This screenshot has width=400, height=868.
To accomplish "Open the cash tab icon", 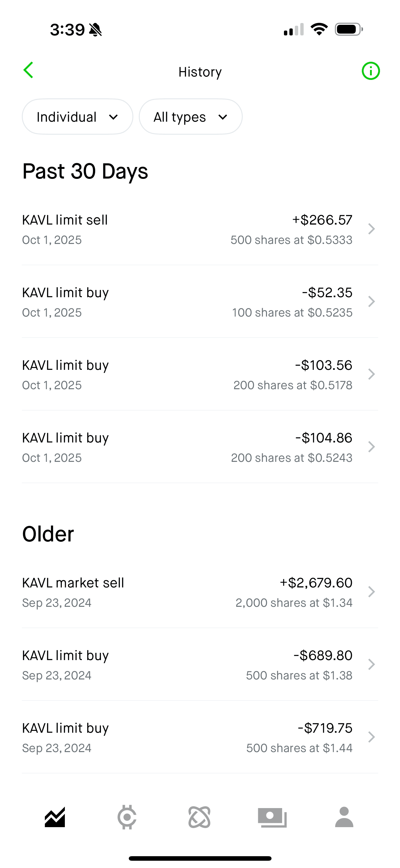I will (x=272, y=817).
